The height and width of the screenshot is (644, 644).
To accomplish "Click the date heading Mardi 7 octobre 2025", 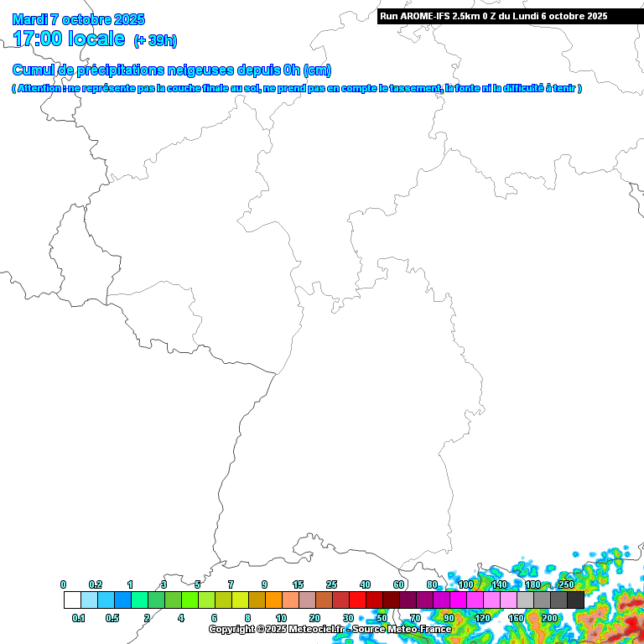I will (79, 19).
